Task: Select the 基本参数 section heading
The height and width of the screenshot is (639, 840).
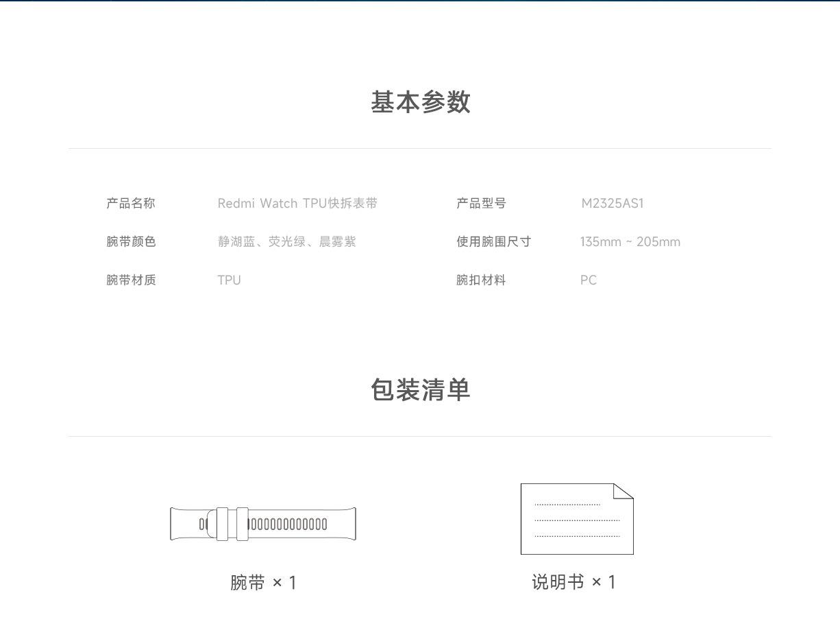Action: [420, 102]
